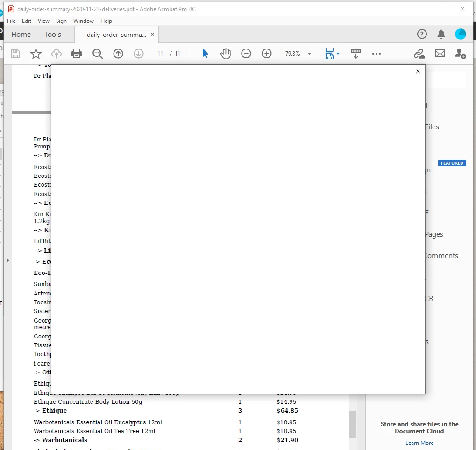Open the account profile avatar

[460, 34]
